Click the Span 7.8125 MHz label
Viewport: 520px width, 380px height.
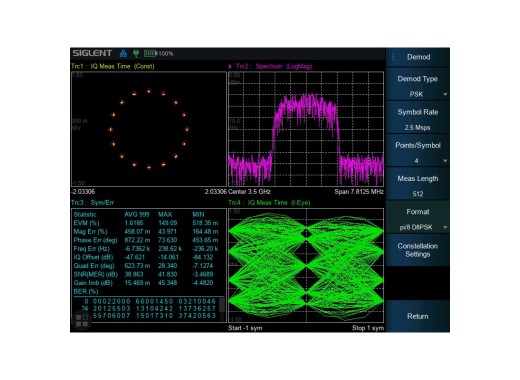coord(359,192)
